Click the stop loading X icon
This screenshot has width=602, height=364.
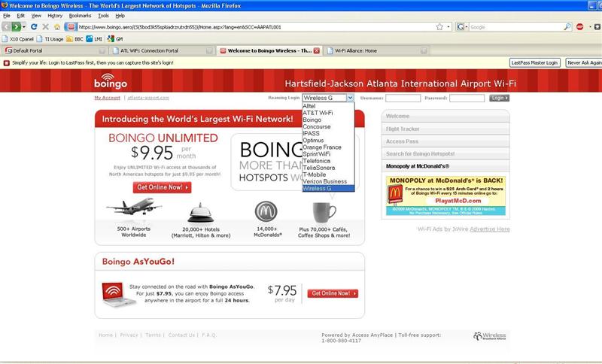(45, 27)
